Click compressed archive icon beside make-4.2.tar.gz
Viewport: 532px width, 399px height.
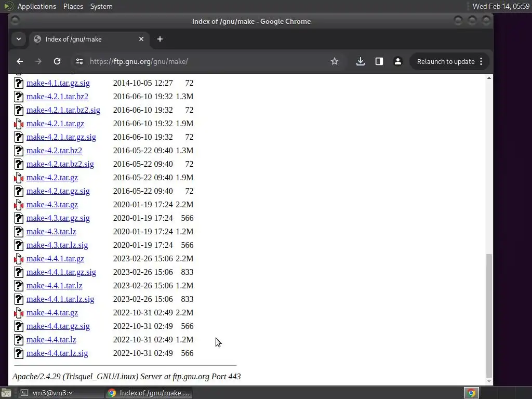[19, 178]
